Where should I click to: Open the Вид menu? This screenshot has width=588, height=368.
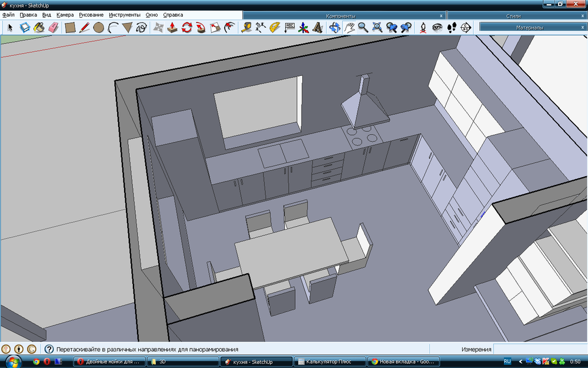[x=46, y=15]
